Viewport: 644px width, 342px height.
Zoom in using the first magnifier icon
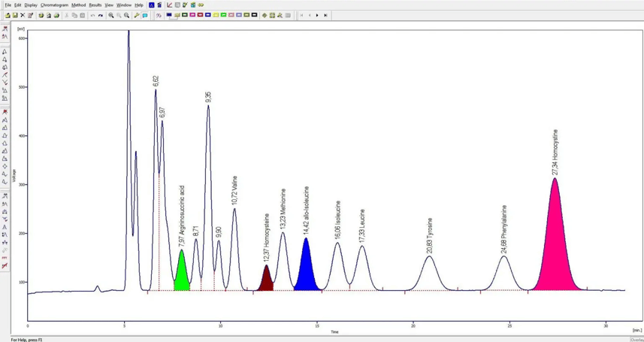click(x=111, y=15)
